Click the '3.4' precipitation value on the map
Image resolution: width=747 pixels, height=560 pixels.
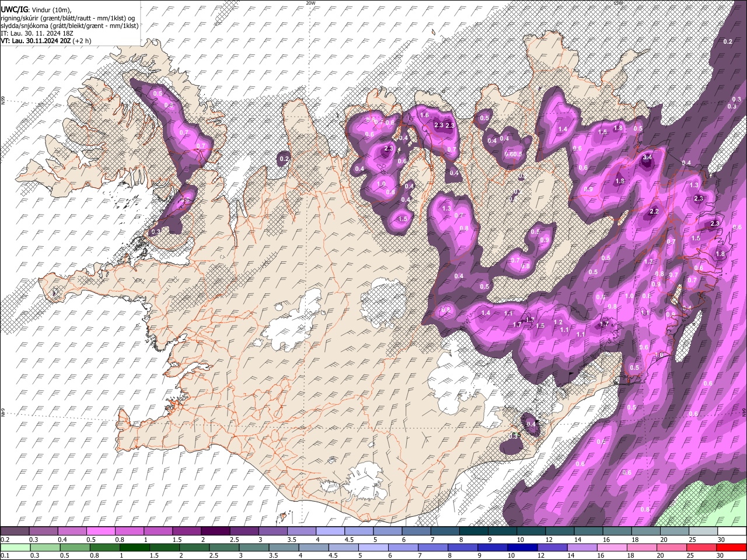click(647, 157)
